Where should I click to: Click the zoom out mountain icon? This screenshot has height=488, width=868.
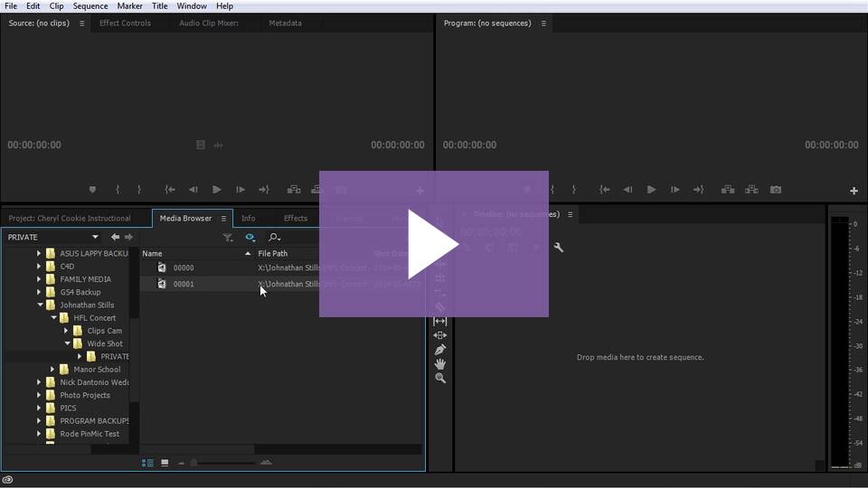coord(181,463)
